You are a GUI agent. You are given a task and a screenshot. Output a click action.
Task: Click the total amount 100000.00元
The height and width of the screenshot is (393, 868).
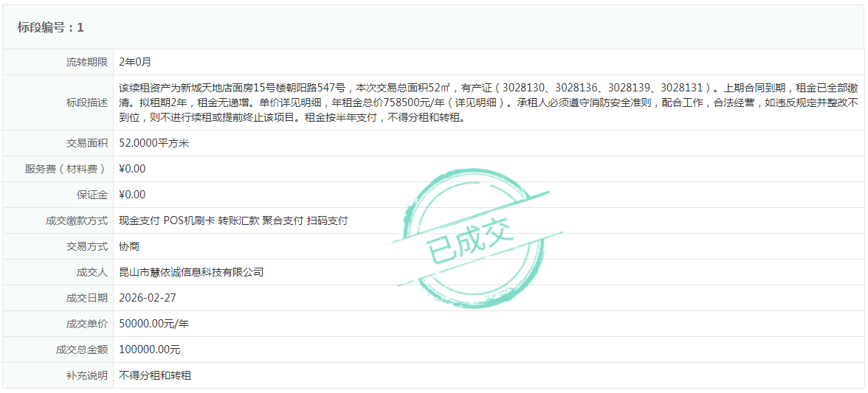[x=150, y=349]
